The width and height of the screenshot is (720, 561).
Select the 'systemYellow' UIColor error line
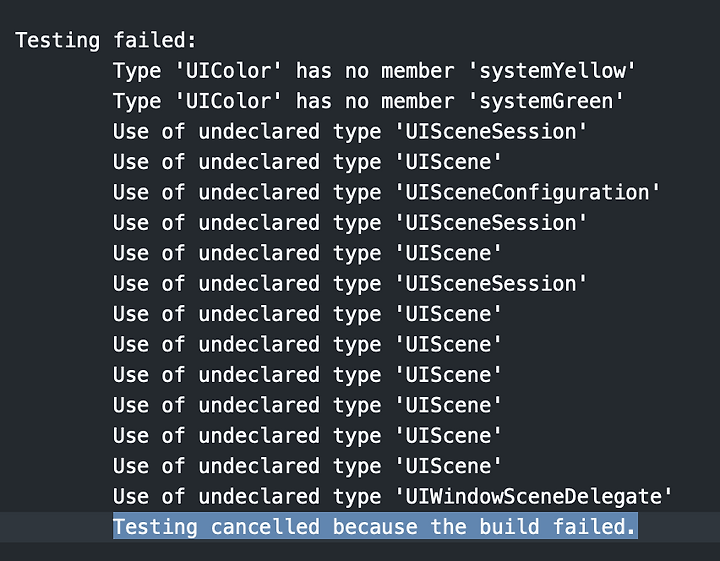374,71
